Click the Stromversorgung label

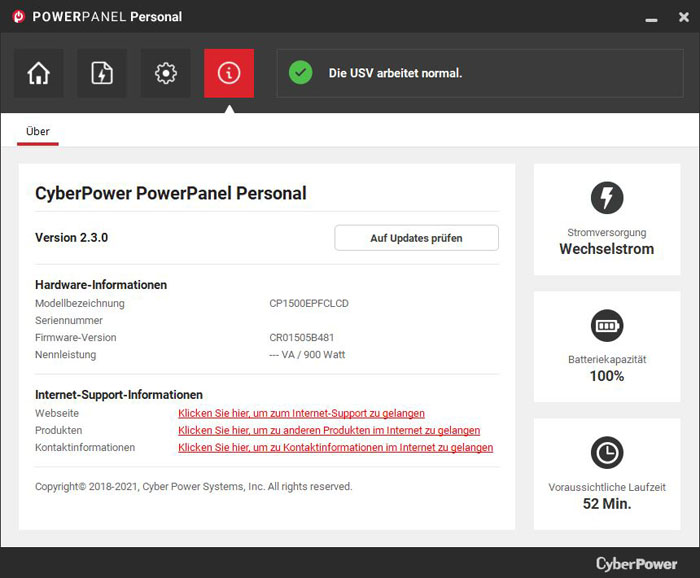click(x=607, y=233)
